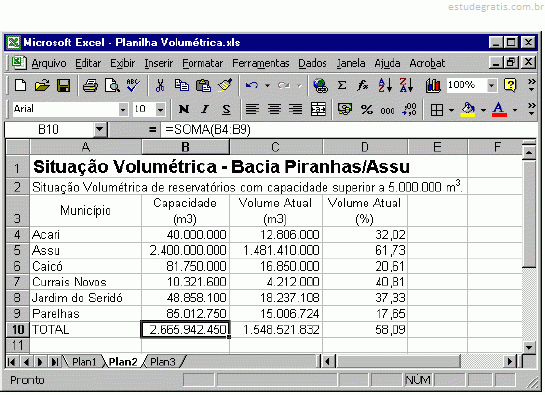
Task: Click the AutoSum sigma icon
Action: pos(342,86)
